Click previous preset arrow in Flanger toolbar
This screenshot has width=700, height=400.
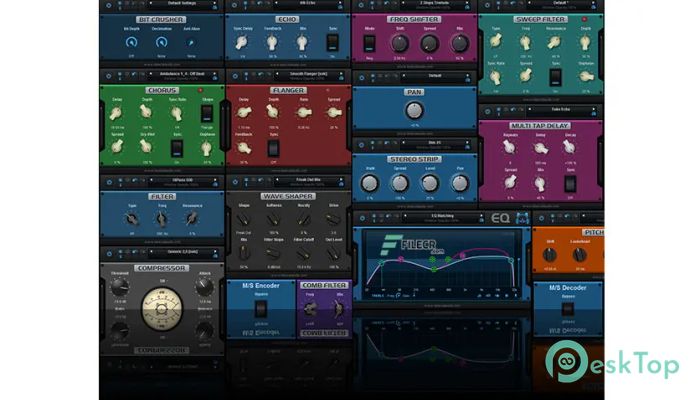[277, 74]
